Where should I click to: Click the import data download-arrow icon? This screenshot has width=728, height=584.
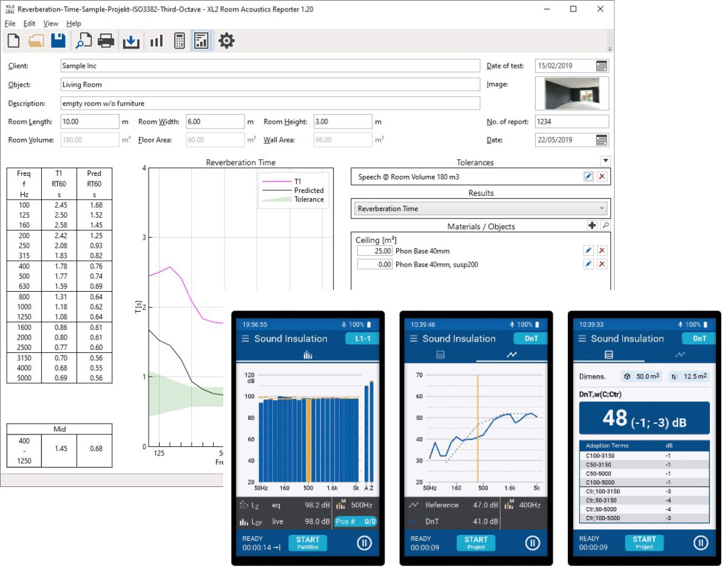point(130,41)
